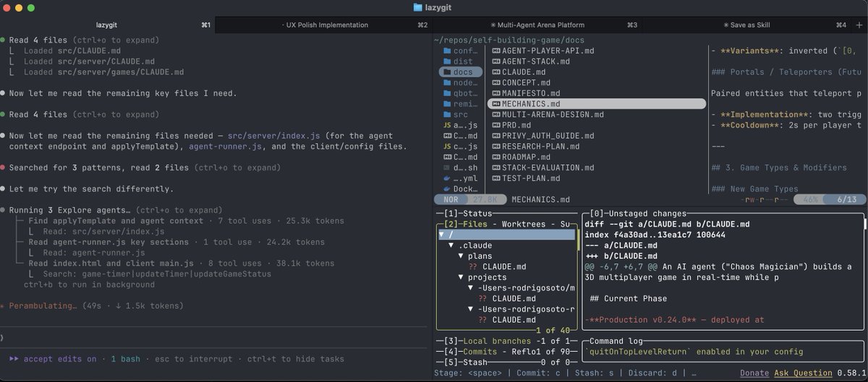Click the Donate link
Viewport: 868px width, 382px height.
pos(754,373)
